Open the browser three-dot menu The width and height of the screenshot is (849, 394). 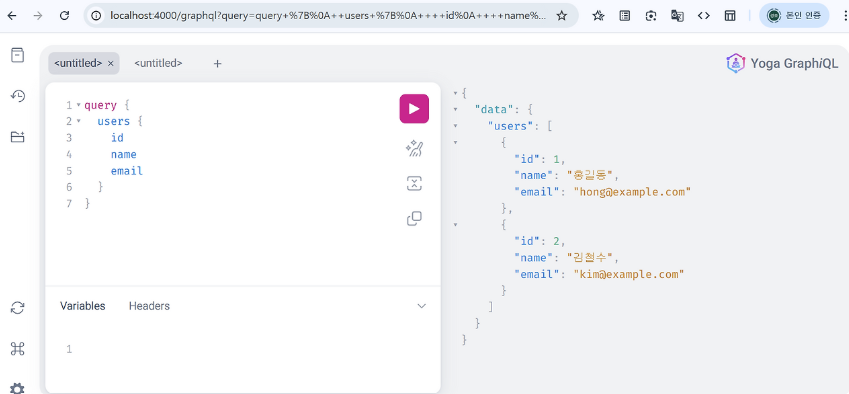(x=845, y=16)
